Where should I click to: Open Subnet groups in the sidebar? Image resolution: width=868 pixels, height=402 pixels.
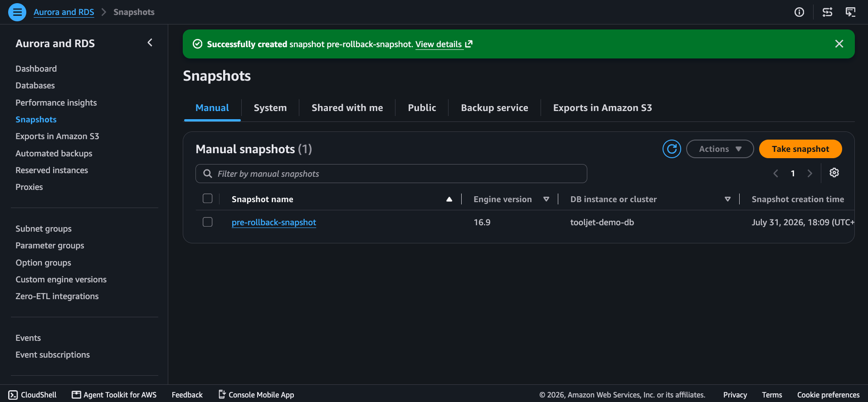click(x=44, y=228)
